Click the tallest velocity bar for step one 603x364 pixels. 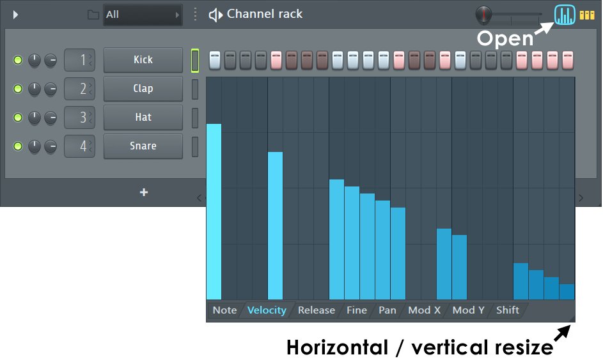point(214,211)
